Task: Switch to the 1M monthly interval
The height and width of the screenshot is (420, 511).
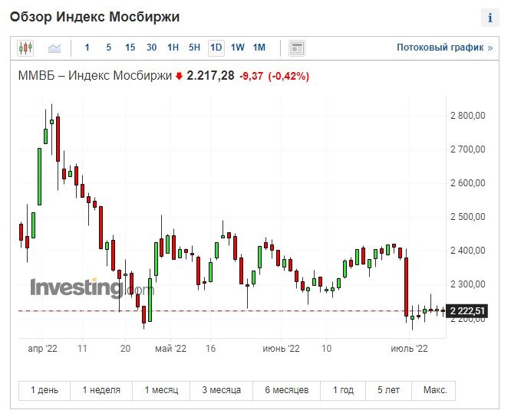Action: click(259, 48)
